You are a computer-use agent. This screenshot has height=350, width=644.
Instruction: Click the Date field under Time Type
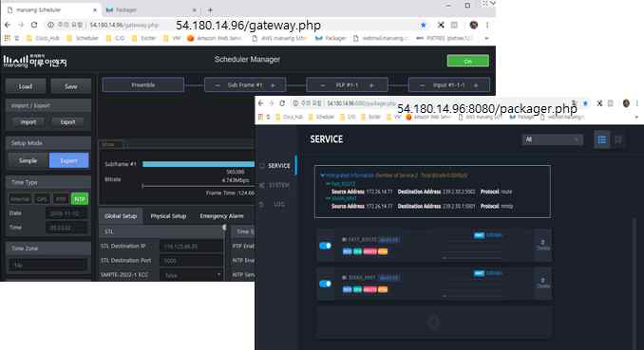pyautogui.click(x=66, y=213)
